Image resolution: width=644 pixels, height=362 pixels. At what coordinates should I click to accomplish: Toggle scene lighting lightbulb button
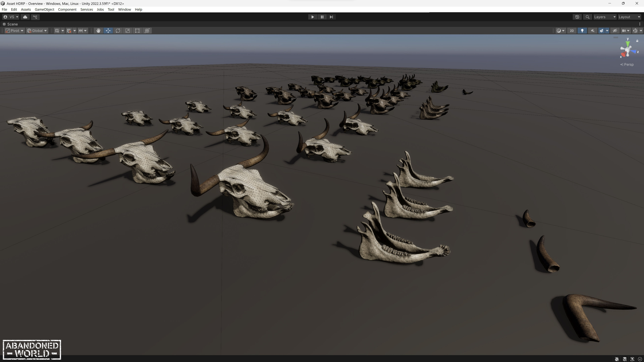(582, 31)
